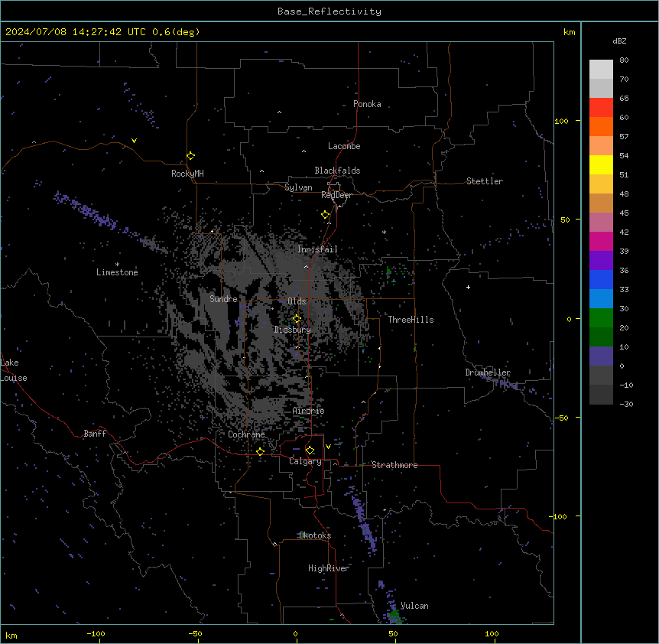Click the HighRiver label
Image resolution: width=659 pixels, height=644 pixels.
pyautogui.click(x=329, y=568)
